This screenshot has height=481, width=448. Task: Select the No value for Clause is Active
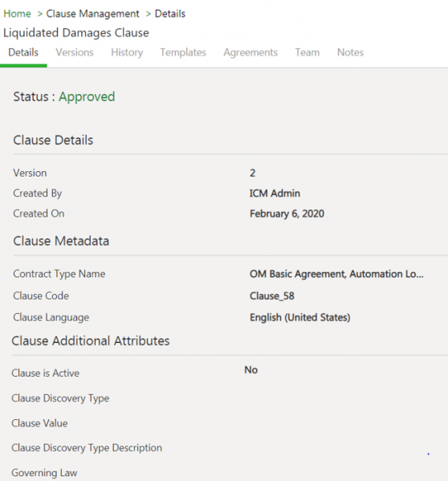[250, 370]
